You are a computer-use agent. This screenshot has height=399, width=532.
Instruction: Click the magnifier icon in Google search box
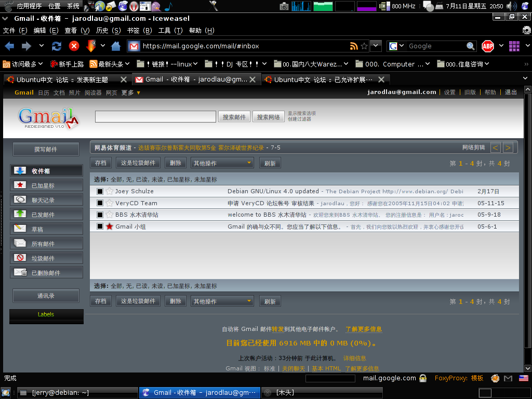(470, 46)
